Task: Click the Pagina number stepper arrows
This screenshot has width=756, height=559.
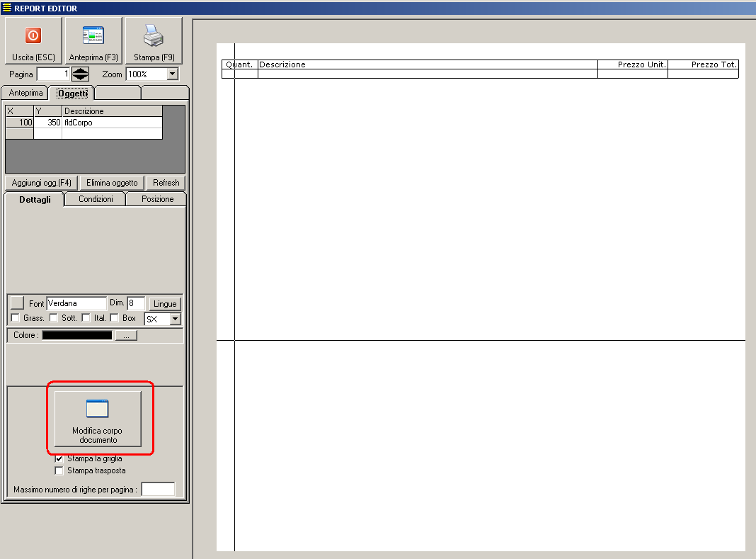Action: pos(80,74)
